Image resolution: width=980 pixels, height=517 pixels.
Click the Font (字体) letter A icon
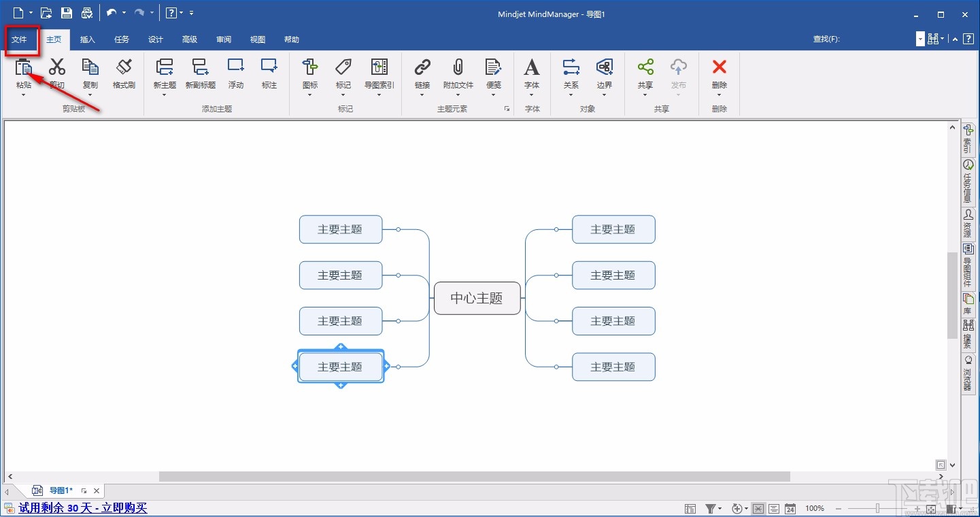(x=532, y=67)
